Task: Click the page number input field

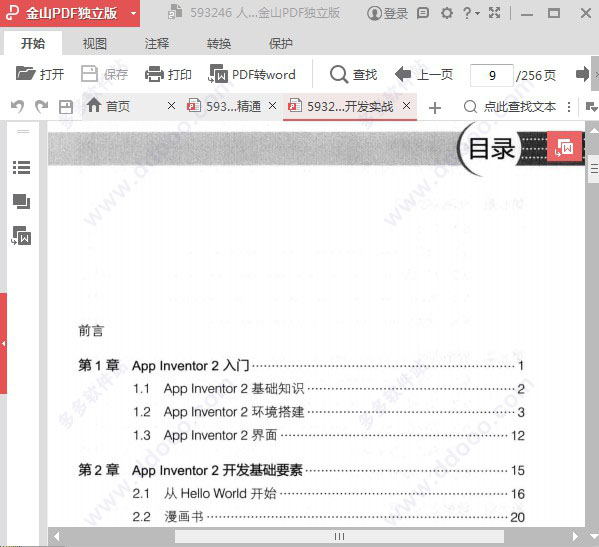Action: tap(492, 75)
